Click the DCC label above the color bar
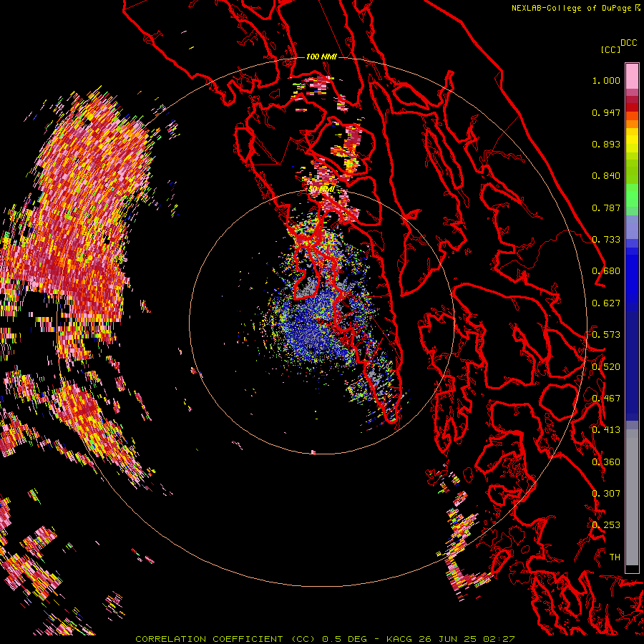The height and width of the screenshot is (644, 644). 628,43
